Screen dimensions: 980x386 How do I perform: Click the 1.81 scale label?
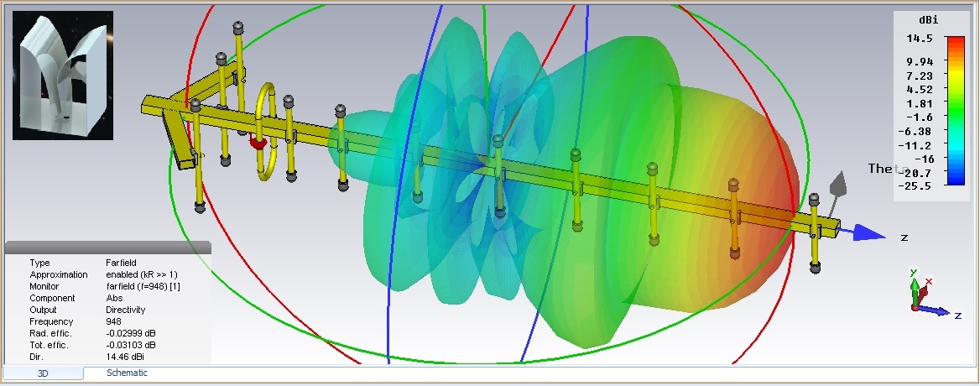pyautogui.click(x=920, y=103)
